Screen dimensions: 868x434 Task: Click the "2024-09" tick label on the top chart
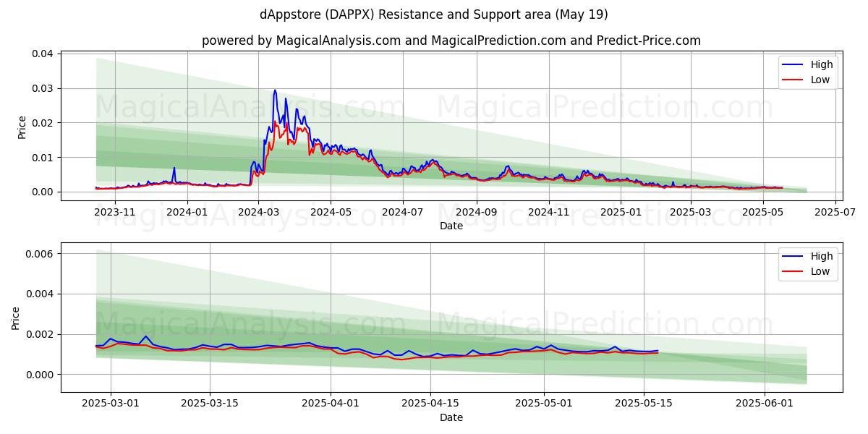pos(477,212)
